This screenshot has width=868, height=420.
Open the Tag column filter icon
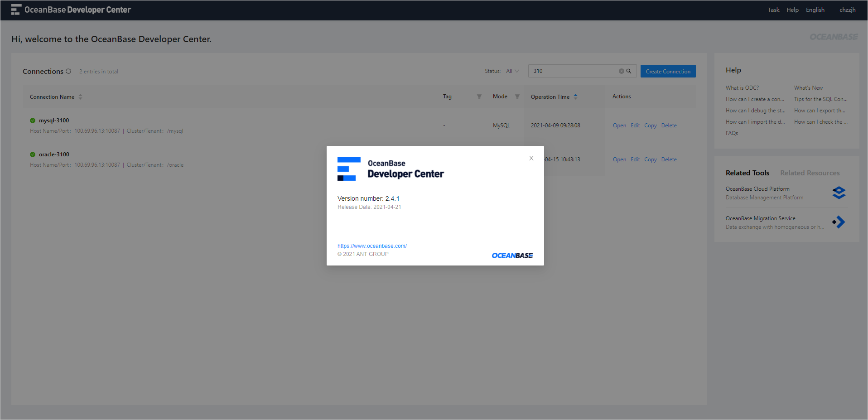479,97
